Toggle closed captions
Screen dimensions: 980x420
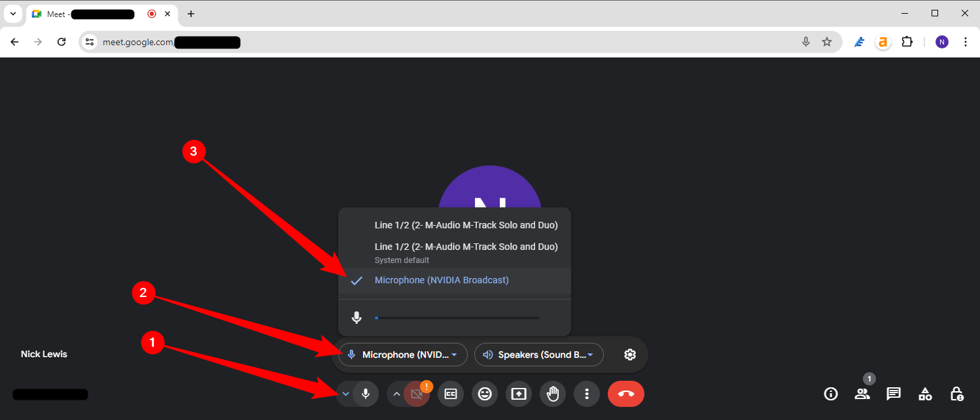[x=451, y=394]
